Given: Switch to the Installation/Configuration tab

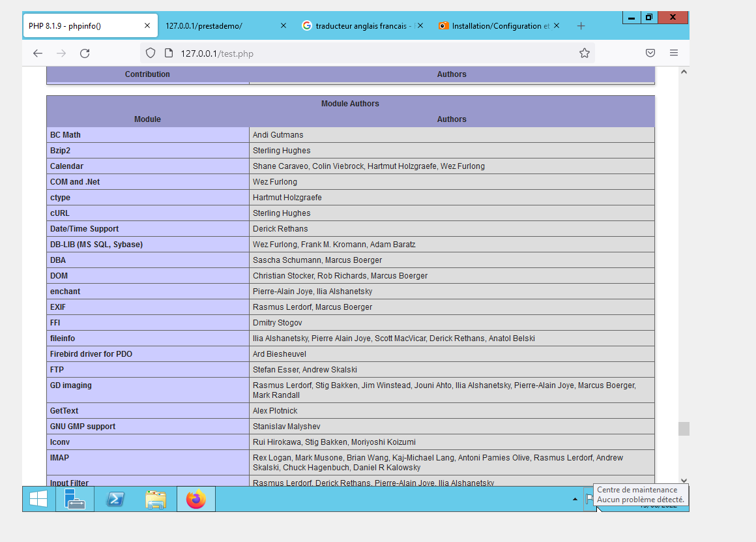Looking at the screenshot, I should (x=499, y=26).
